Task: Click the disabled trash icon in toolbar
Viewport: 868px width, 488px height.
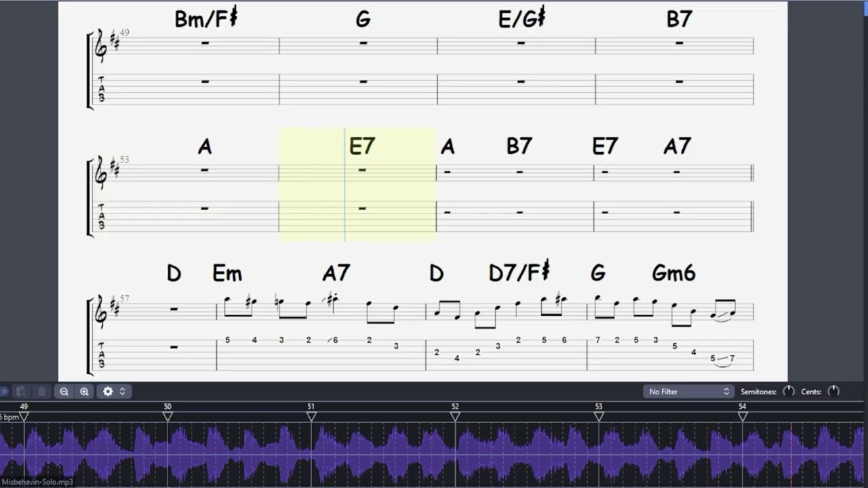Action: (x=42, y=391)
